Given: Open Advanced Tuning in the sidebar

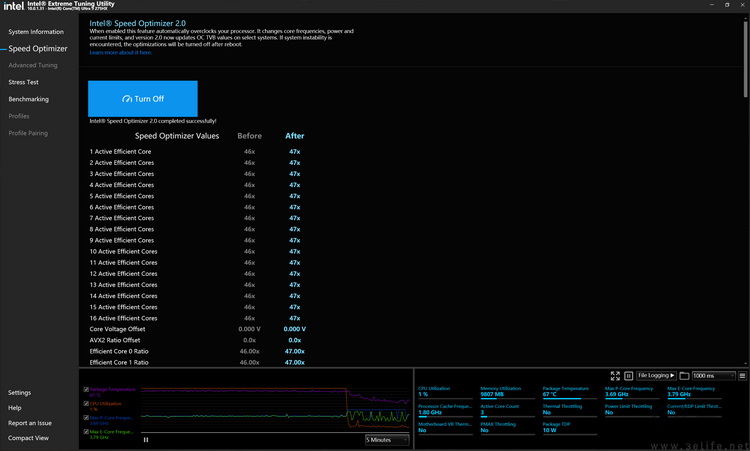Looking at the screenshot, I should tap(33, 65).
